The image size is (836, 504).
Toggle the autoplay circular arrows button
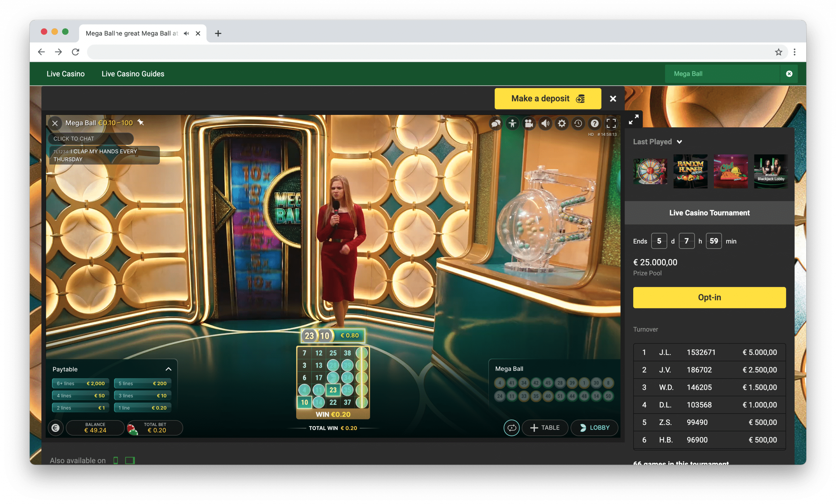[511, 428]
